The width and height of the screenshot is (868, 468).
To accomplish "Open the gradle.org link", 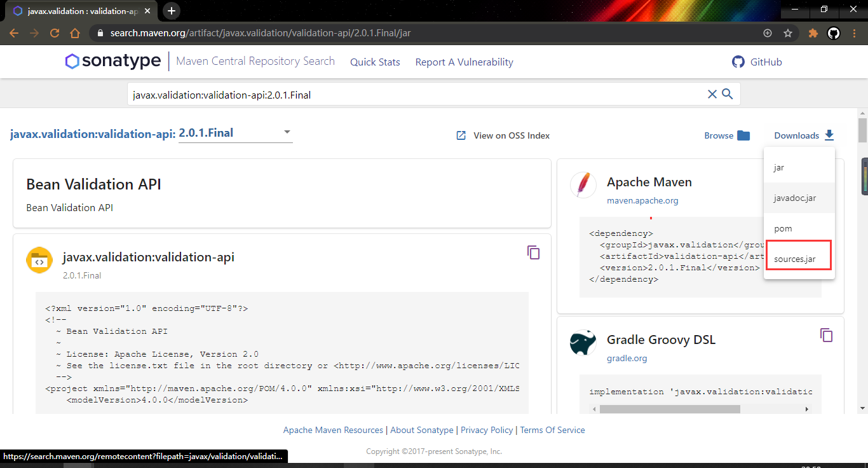I will click(x=627, y=358).
